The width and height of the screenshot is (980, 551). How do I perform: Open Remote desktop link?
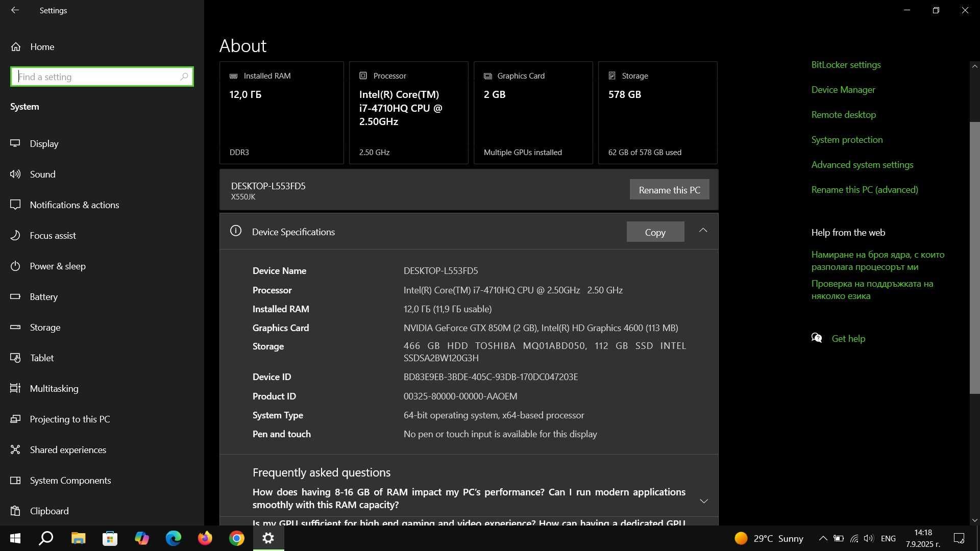click(843, 115)
